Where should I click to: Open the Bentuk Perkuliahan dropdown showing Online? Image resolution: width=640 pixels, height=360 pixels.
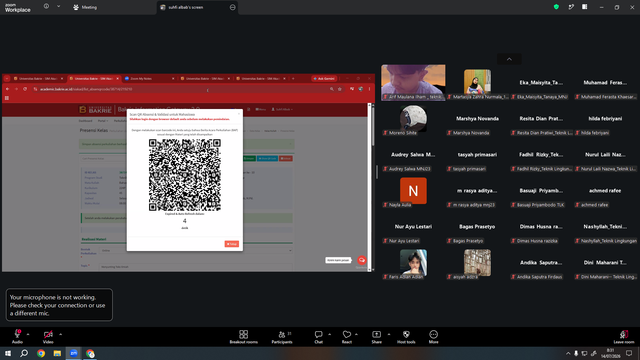pos(196,250)
